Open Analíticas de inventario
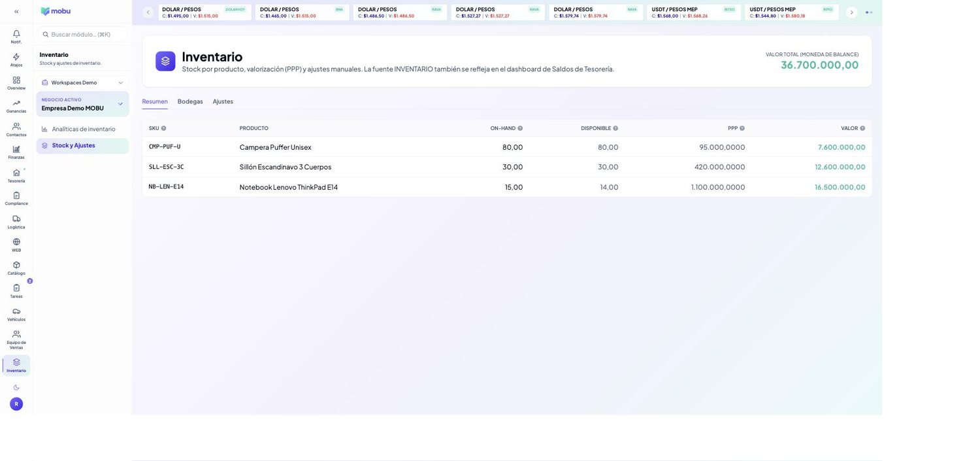Image resolution: width=980 pixels, height=461 pixels. point(82,129)
